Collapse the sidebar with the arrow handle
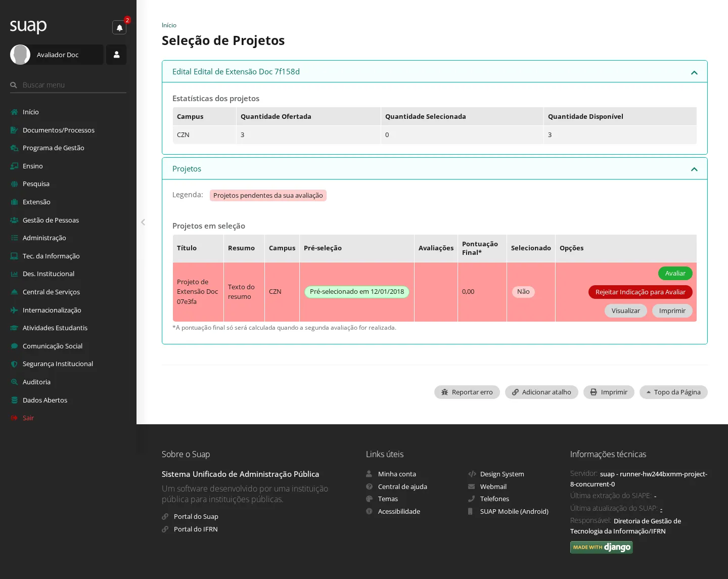 143,222
